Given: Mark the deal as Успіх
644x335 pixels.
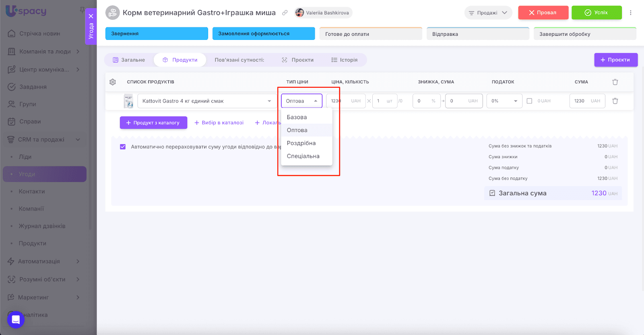Looking at the screenshot, I should pyautogui.click(x=596, y=12).
